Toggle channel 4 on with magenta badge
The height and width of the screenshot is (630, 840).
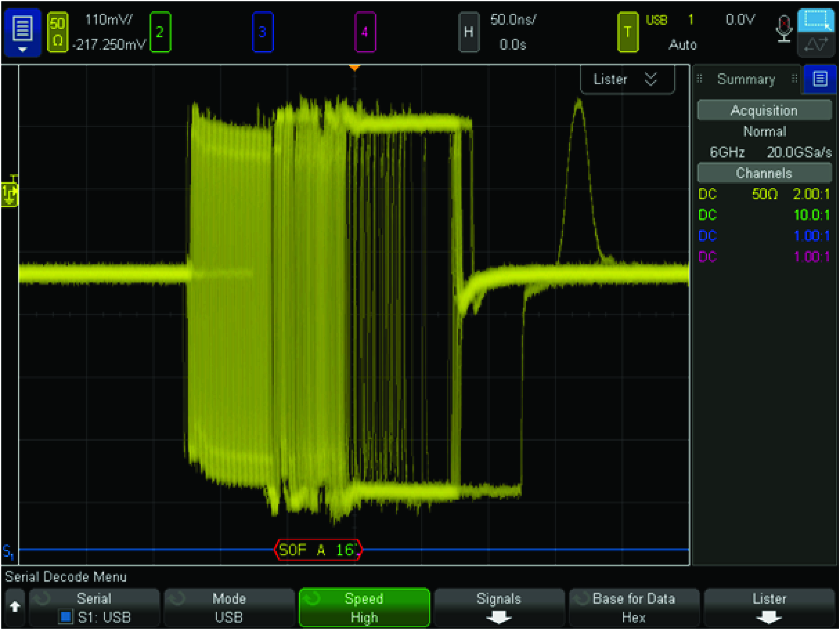pyautogui.click(x=365, y=32)
